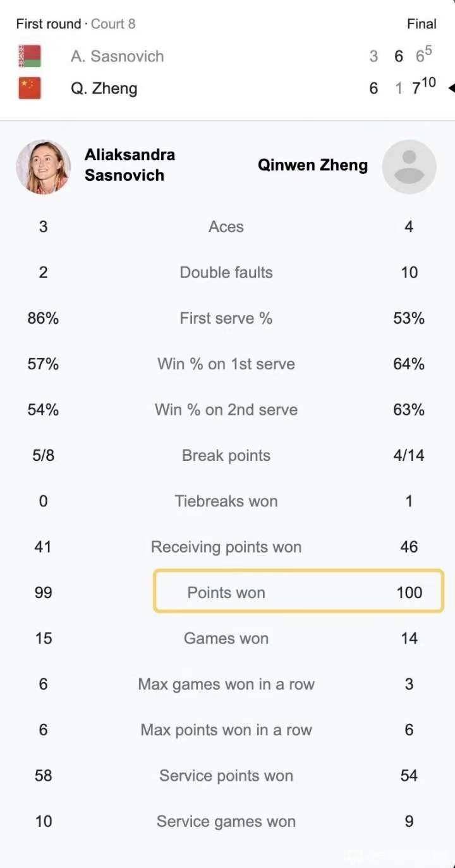Image resolution: width=455 pixels, height=868 pixels.
Task: Click the Receiving points won label
Action: click(x=226, y=547)
